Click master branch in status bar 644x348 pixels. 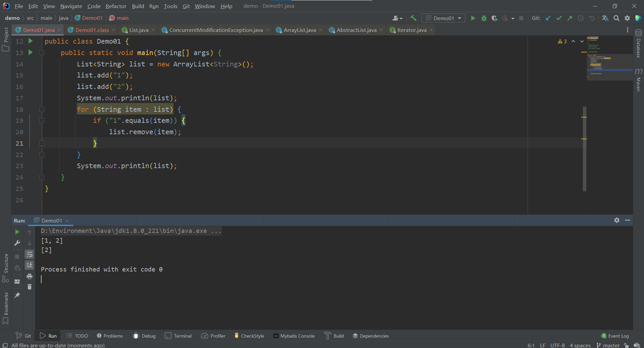608,345
